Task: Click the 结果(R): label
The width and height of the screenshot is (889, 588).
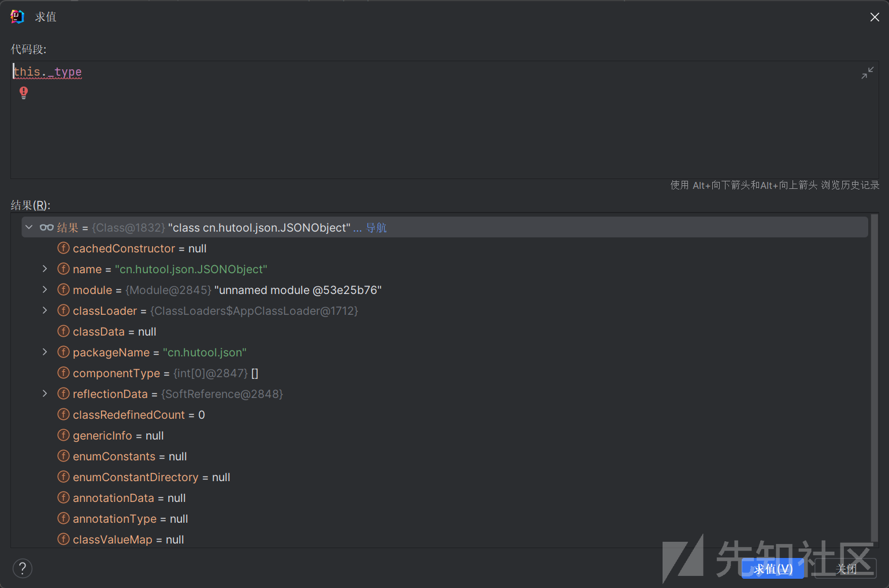Action: 31,205
